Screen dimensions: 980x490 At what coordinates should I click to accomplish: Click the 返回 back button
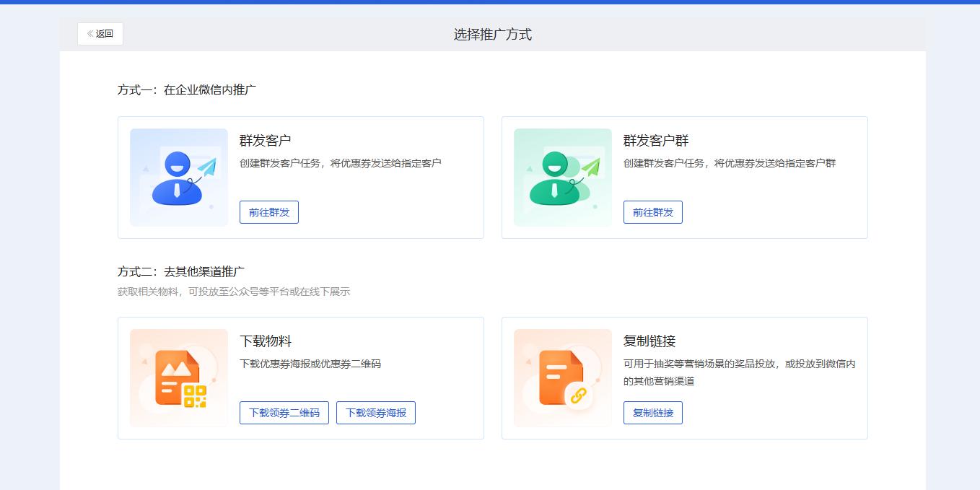(x=100, y=34)
